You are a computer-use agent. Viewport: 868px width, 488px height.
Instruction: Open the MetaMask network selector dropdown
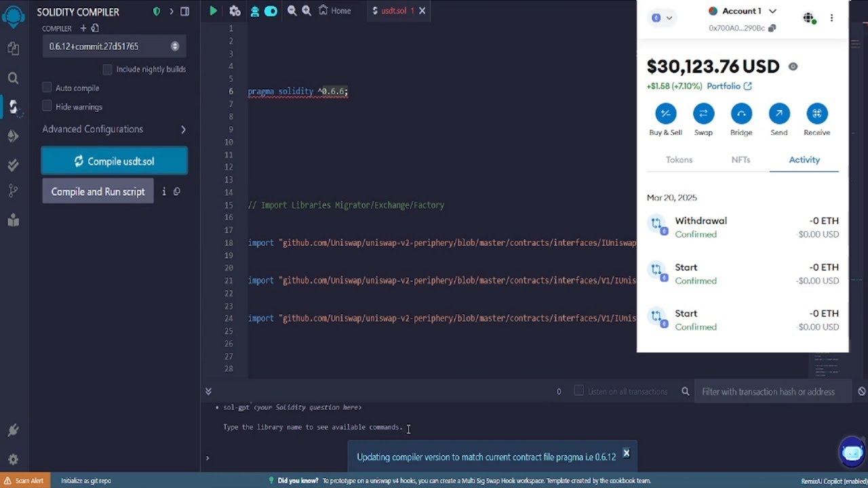662,18
